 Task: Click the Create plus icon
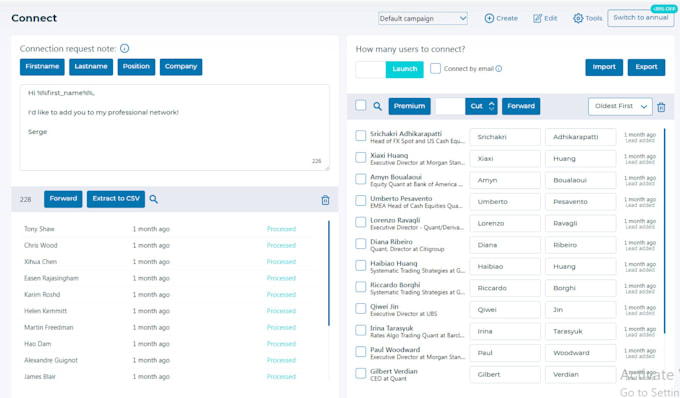click(x=489, y=18)
